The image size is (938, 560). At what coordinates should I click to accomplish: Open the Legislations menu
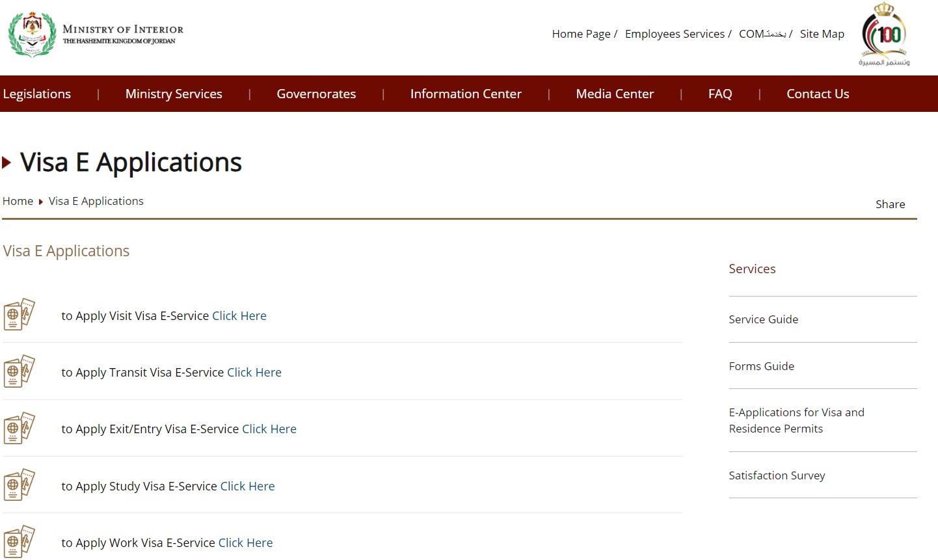click(x=37, y=94)
